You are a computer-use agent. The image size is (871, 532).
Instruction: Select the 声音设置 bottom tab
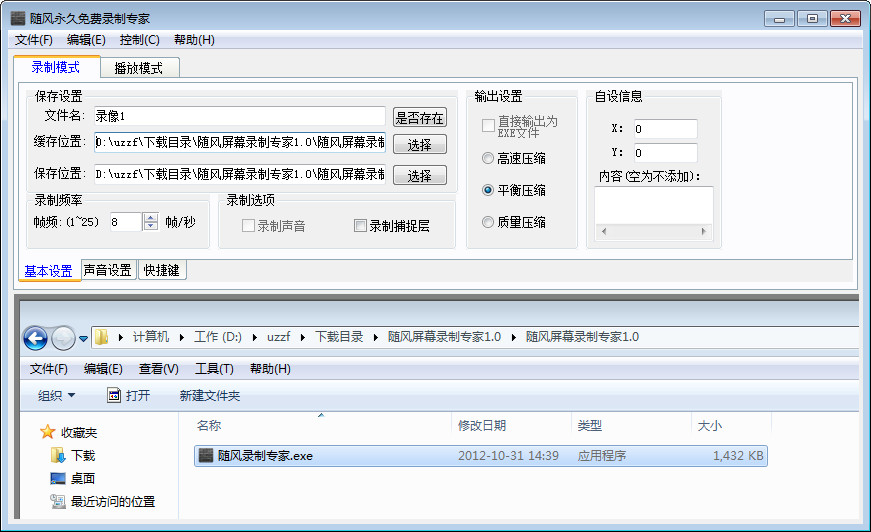[x=108, y=270]
